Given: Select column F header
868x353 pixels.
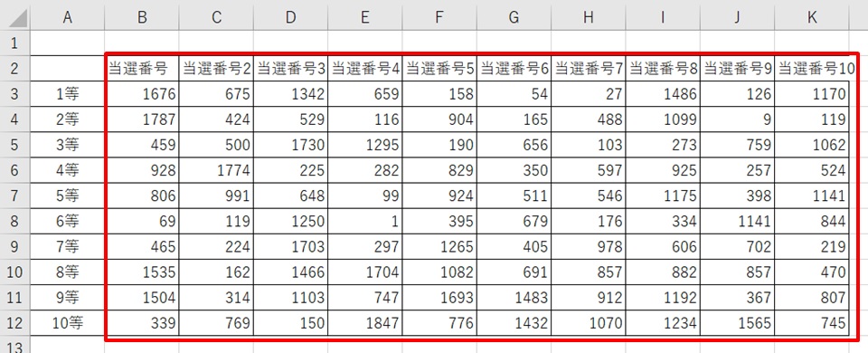Looking at the screenshot, I should tap(439, 17).
